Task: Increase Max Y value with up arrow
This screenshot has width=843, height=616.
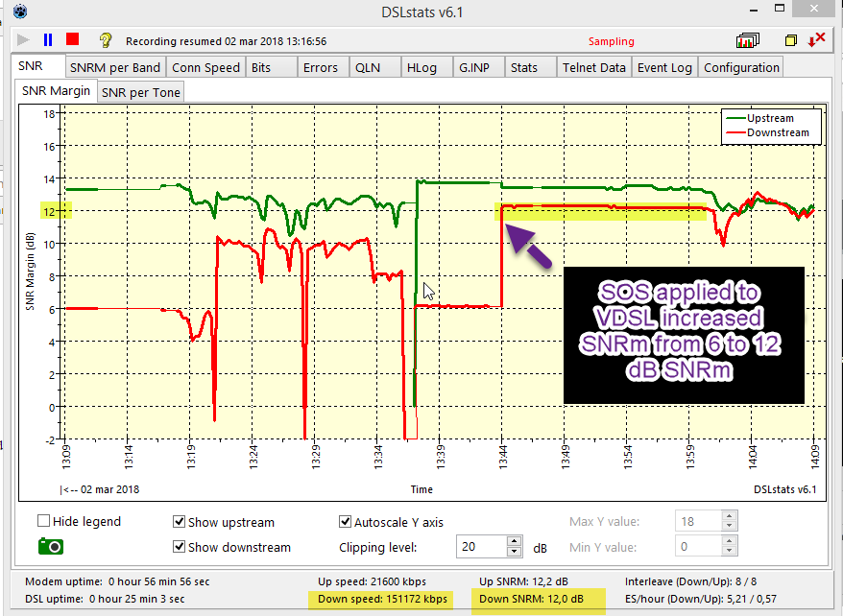Action: coord(730,516)
